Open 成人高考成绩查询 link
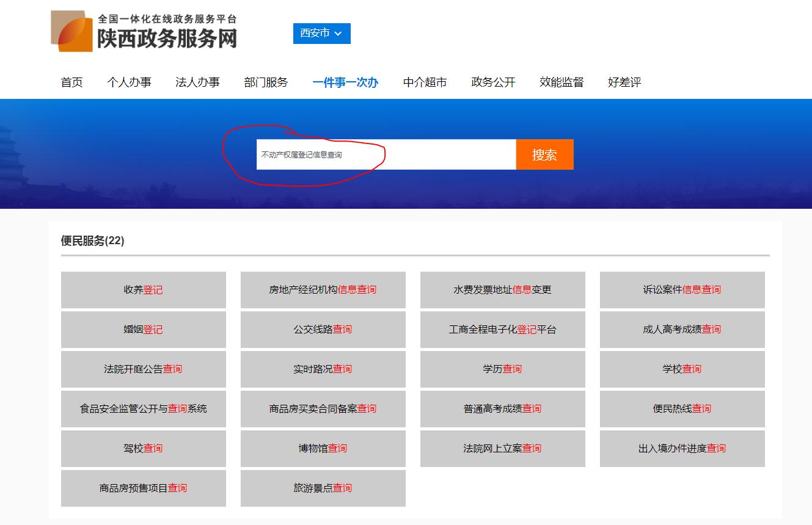Viewport: 812px width, 525px height. [x=682, y=330]
